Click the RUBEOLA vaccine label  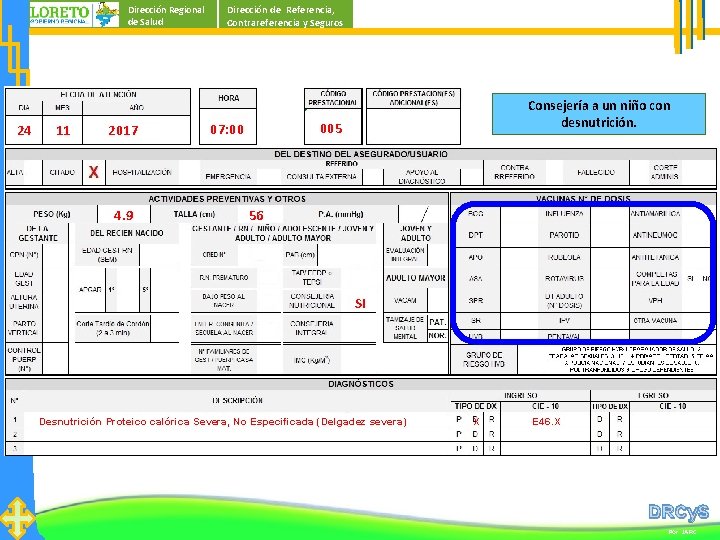[x=564, y=257]
